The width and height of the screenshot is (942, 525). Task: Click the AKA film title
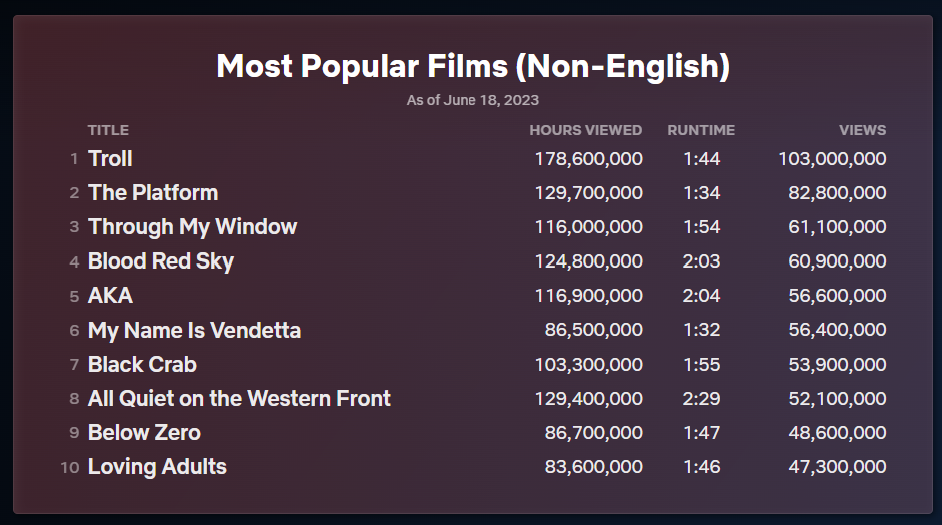point(110,296)
